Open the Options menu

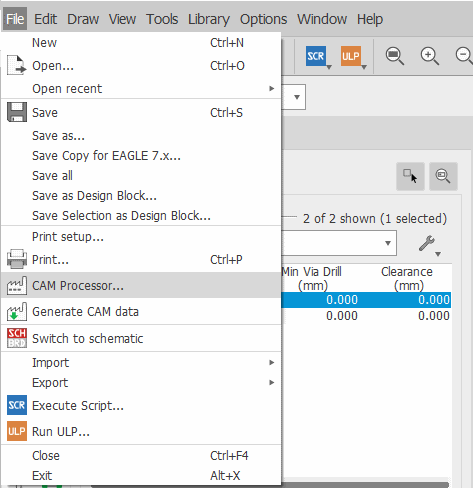point(263,19)
